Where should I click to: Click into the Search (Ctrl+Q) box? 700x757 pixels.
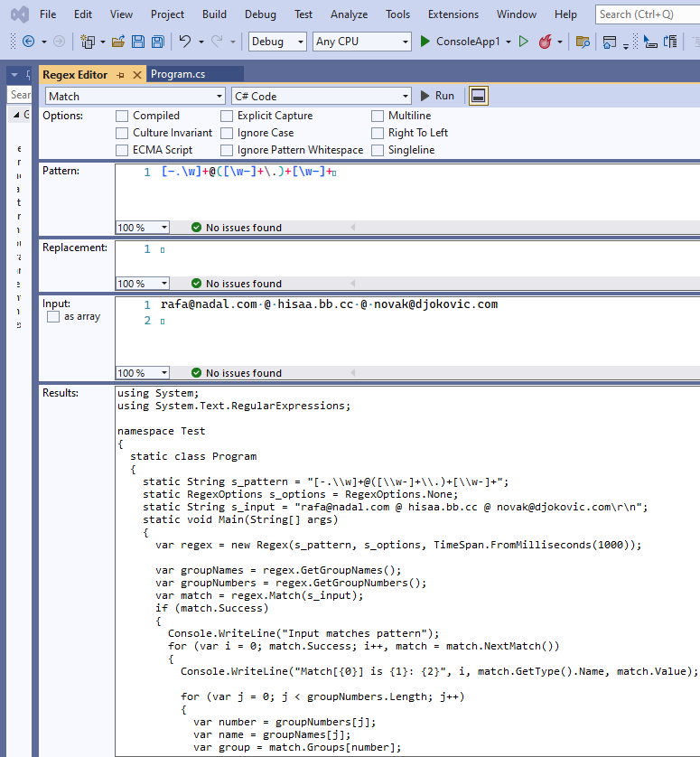648,14
